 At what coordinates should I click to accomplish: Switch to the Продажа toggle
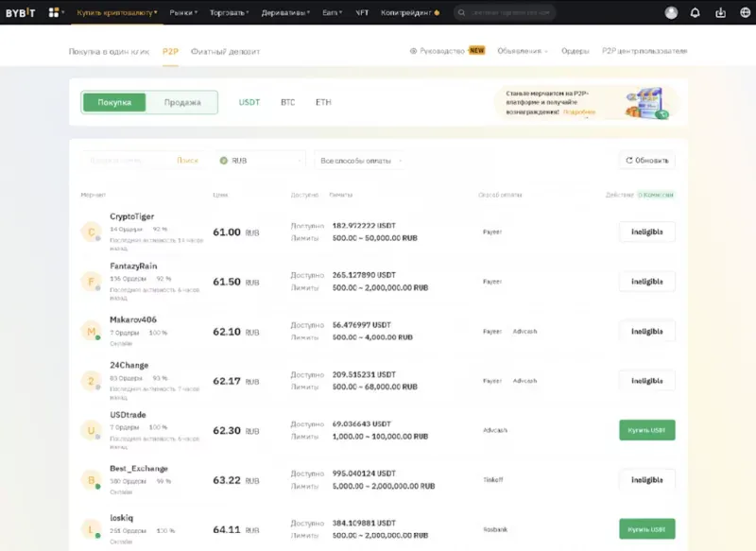(x=182, y=102)
